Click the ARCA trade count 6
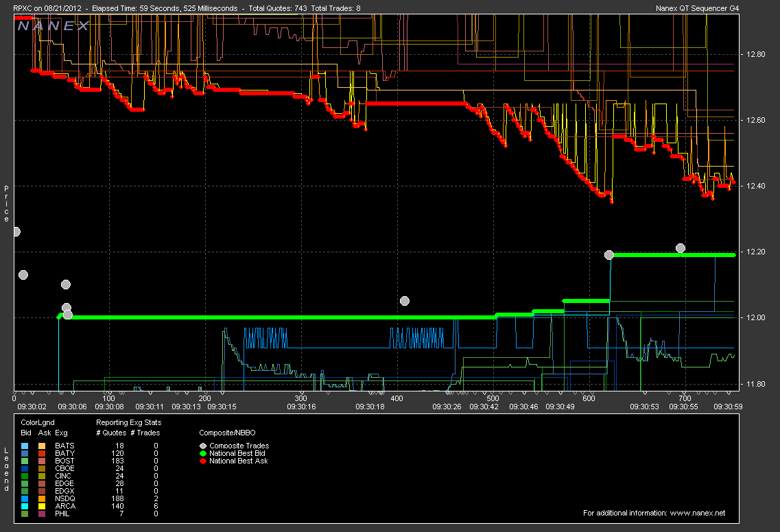Image resolution: width=780 pixels, height=532 pixels. tap(156, 506)
